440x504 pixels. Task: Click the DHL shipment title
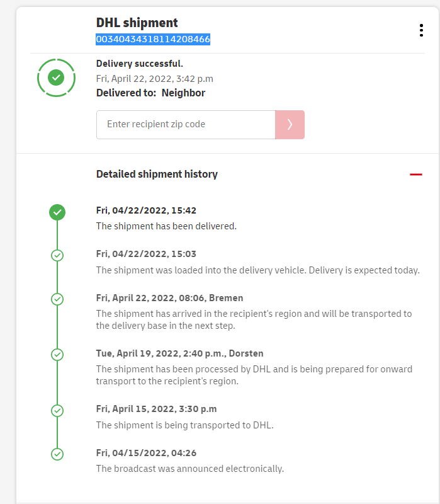click(x=137, y=23)
